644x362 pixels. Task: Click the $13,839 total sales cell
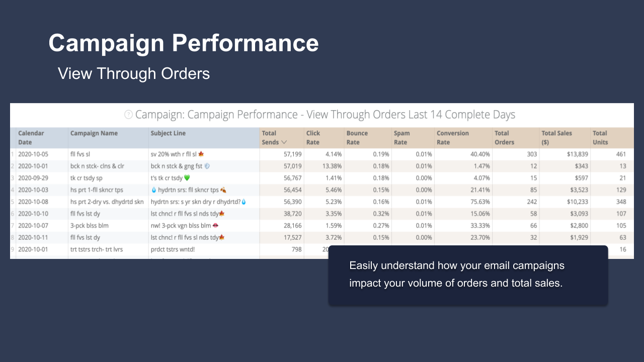tap(576, 154)
